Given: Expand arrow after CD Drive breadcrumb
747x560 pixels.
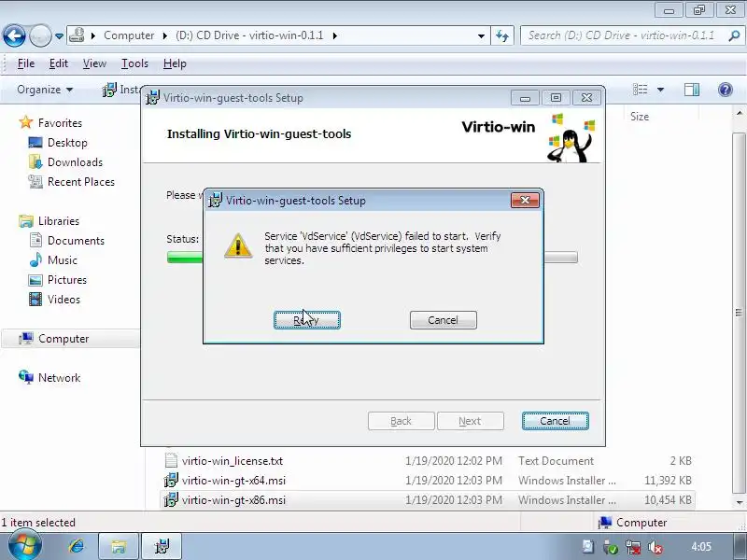Looking at the screenshot, I should click(x=335, y=35).
